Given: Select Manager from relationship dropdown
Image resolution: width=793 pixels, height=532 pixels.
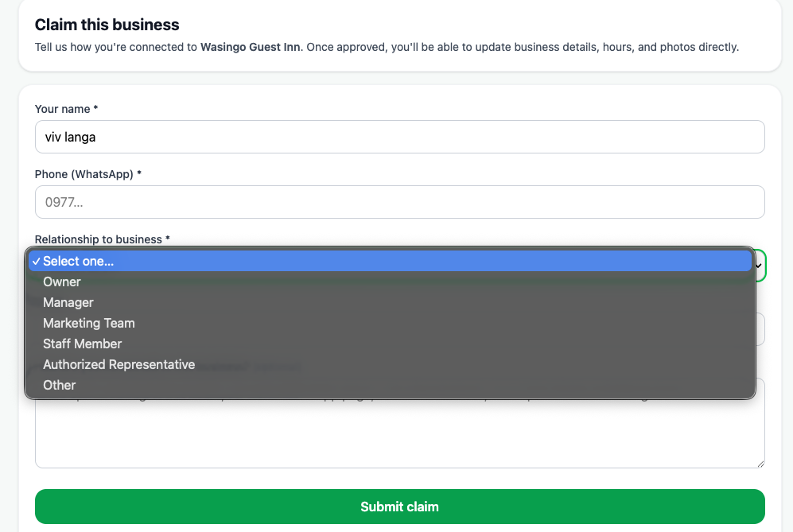Looking at the screenshot, I should tap(390, 302).
